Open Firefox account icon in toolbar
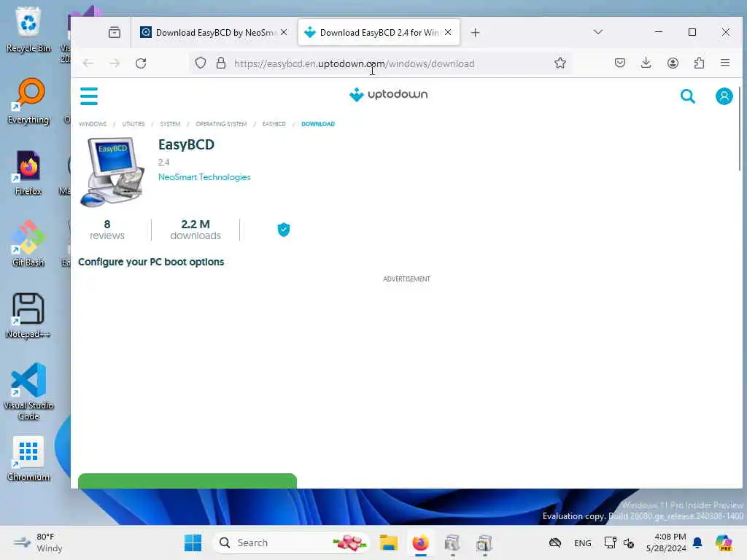 click(x=673, y=63)
